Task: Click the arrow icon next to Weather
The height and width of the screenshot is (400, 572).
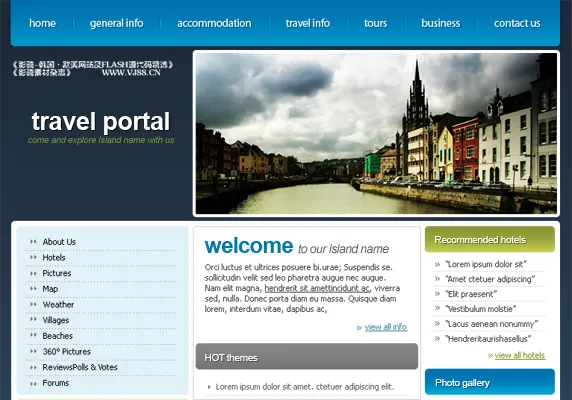Action: pos(34,304)
